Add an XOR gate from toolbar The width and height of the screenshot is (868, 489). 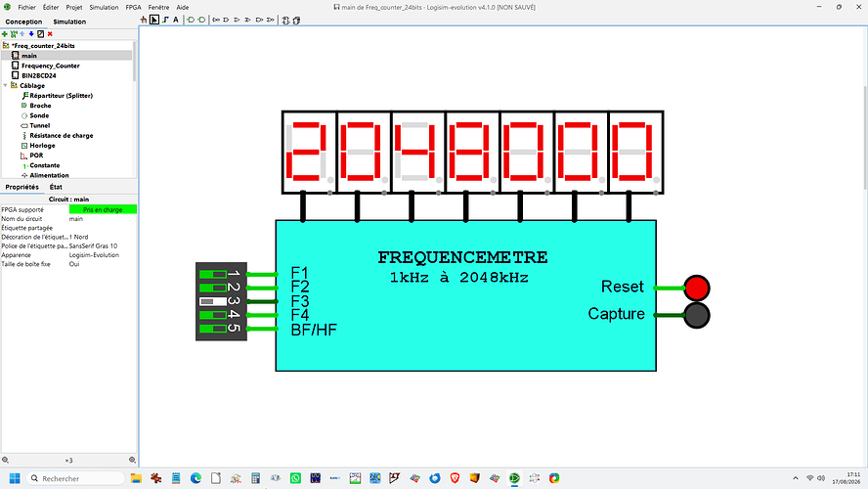point(247,20)
